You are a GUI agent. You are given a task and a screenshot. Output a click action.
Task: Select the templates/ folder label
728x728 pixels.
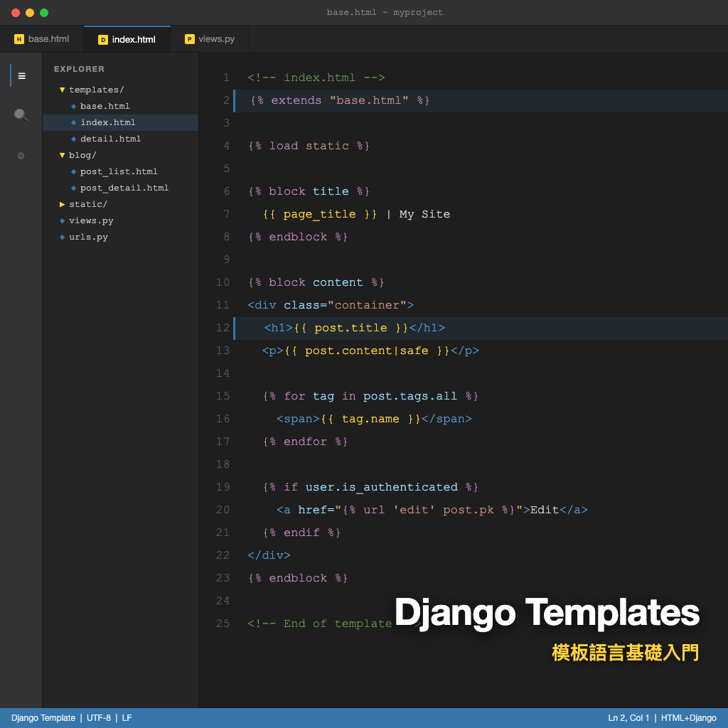click(97, 90)
